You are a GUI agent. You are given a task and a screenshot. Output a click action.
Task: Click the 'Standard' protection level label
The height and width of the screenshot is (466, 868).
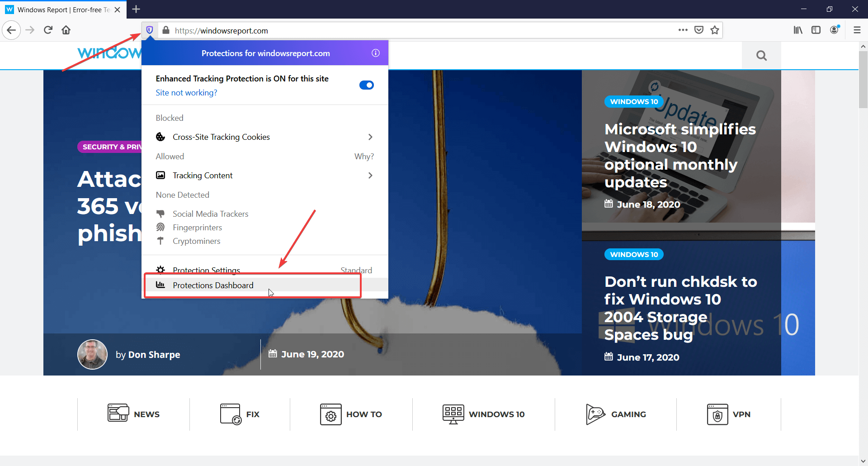[x=356, y=270]
